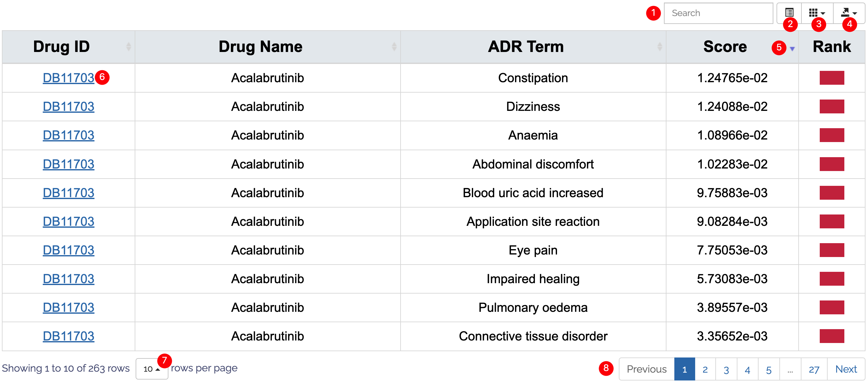The image size is (868, 383).
Task: Go to page 5 of results
Action: click(769, 369)
